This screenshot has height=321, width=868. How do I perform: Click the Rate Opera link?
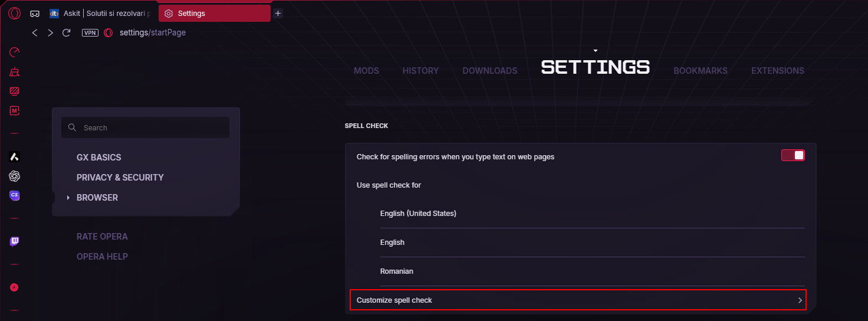pos(102,237)
